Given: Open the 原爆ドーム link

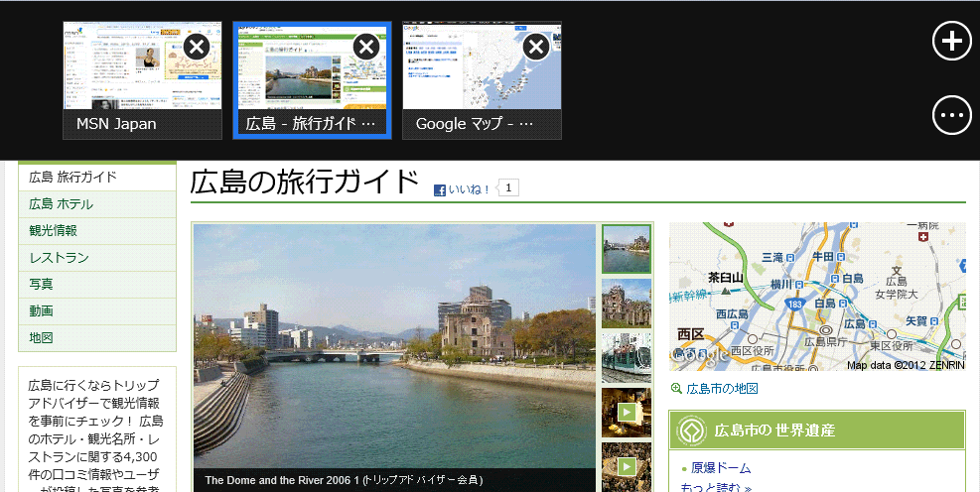Looking at the screenshot, I should 721,468.
